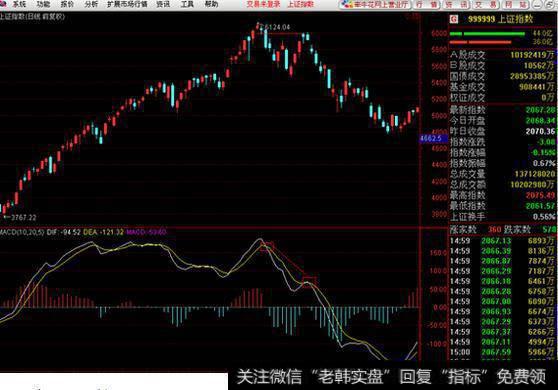Click the tick row with price 2066.39

tap(502, 251)
